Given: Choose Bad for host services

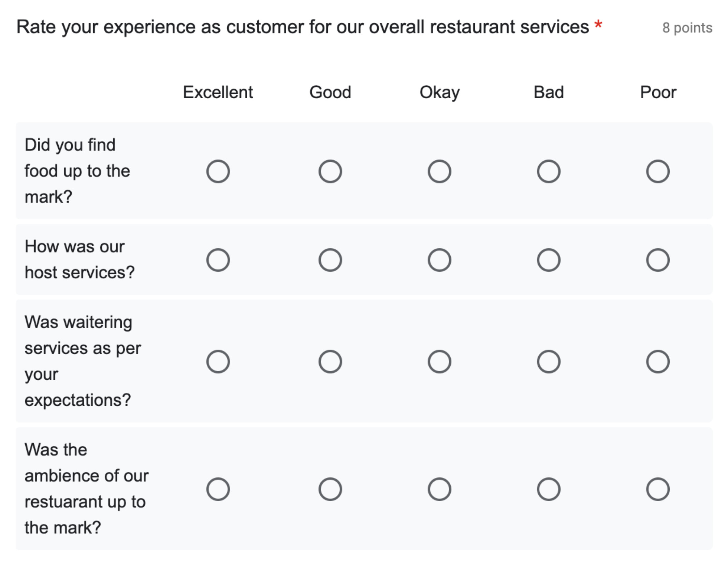Looking at the screenshot, I should [549, 260].
